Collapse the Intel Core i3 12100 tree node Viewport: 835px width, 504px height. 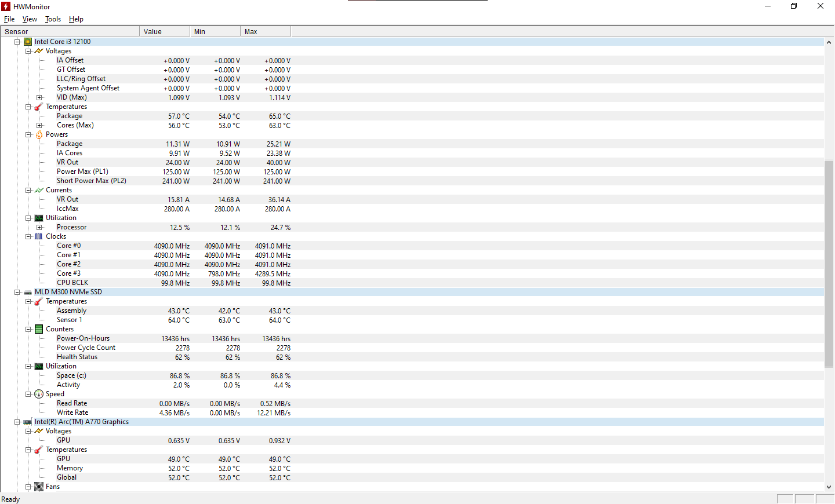pyautogui.click(x=17, y=42)
